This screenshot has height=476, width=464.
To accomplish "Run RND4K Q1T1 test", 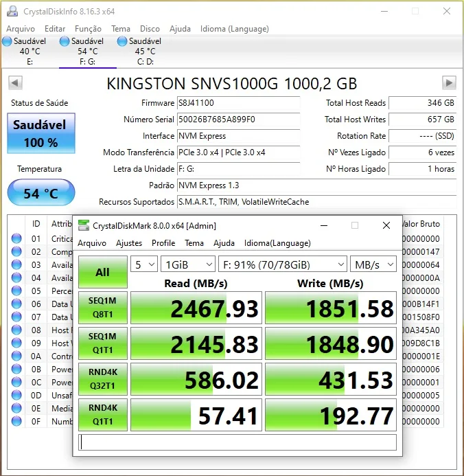I will pos(103,415).
